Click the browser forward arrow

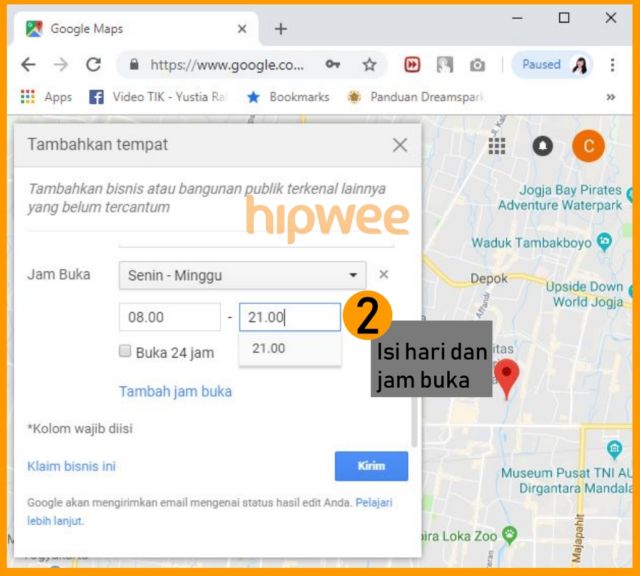pos(61,64)
